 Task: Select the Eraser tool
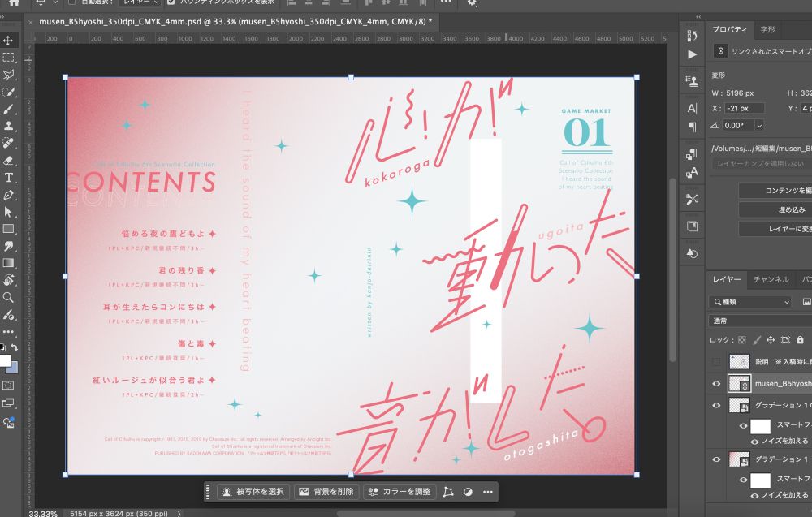coord(8,161)
